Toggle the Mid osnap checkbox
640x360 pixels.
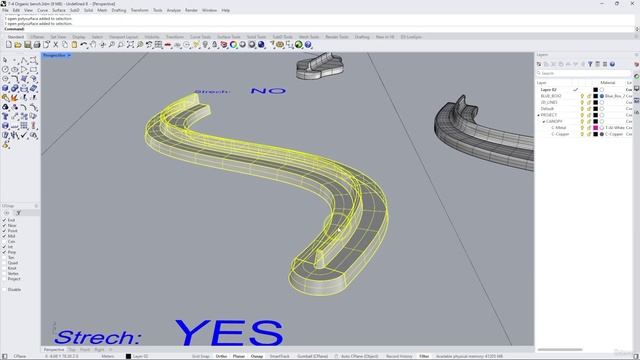pyautogui.click(x=4, y=236)
